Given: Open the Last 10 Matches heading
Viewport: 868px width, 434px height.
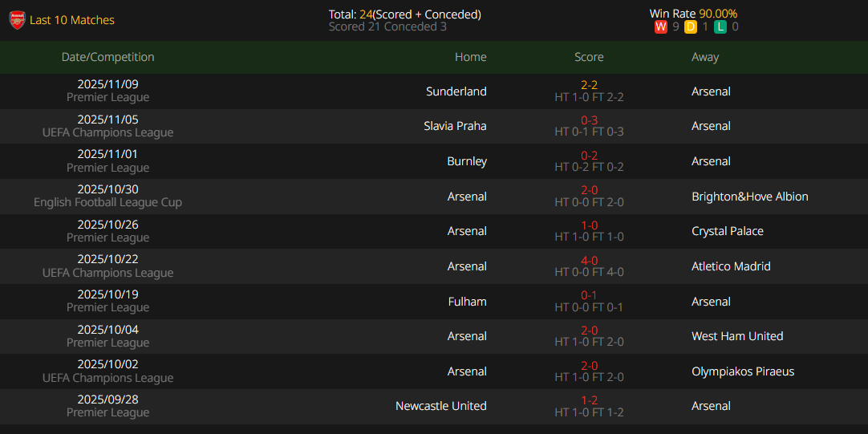Looking at the screenshot, I should click(x=72, y=20).
